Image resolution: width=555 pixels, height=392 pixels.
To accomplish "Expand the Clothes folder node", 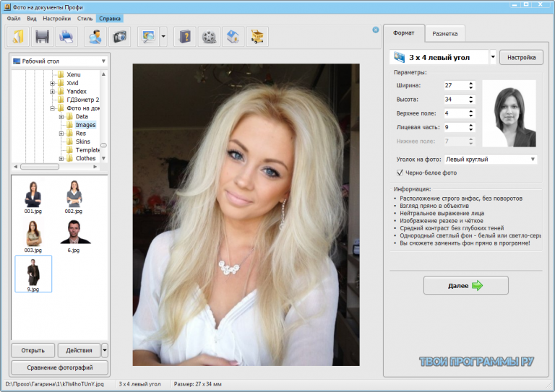I will (61, 158).
